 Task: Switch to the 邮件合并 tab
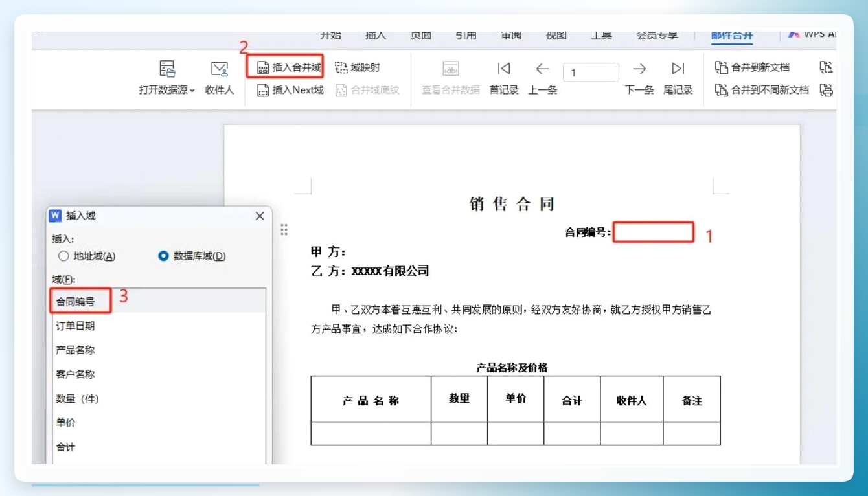[x=732, y=35]
